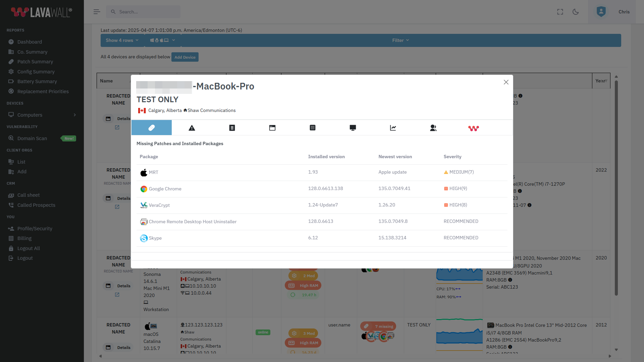This screenshot has width=644, height=362.
Task: Open the window applications tab icon
Action: pos(272,128)
